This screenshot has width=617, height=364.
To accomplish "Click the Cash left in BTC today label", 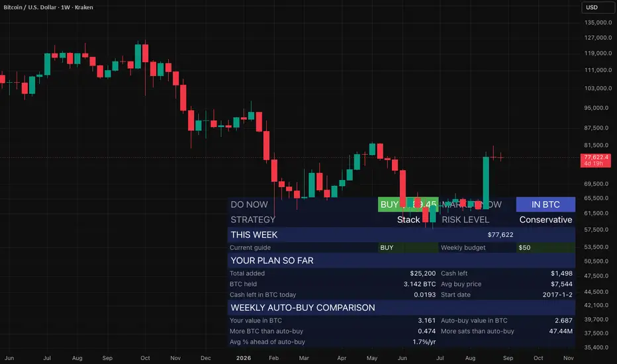I will [263, 295].
